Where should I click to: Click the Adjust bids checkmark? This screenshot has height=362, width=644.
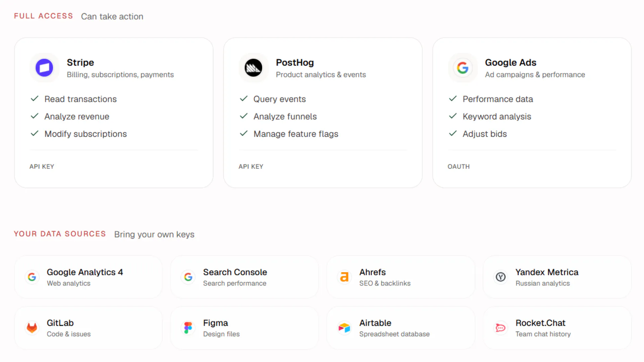(x=453, y=133)
